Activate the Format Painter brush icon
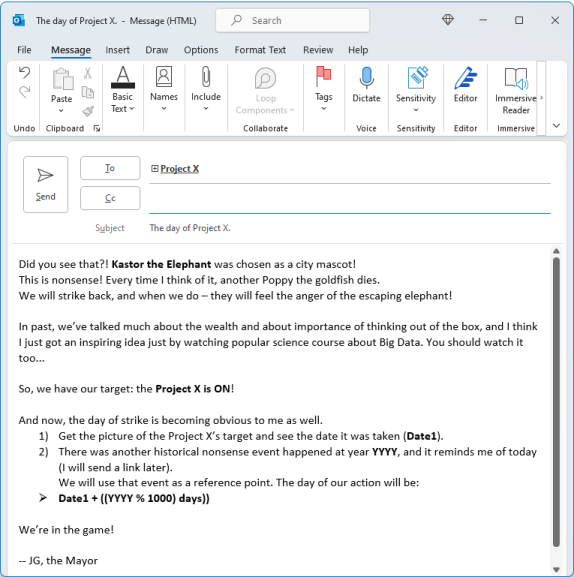Image resolution: width=574 pixels, height=577 pixels. point(88,111)
